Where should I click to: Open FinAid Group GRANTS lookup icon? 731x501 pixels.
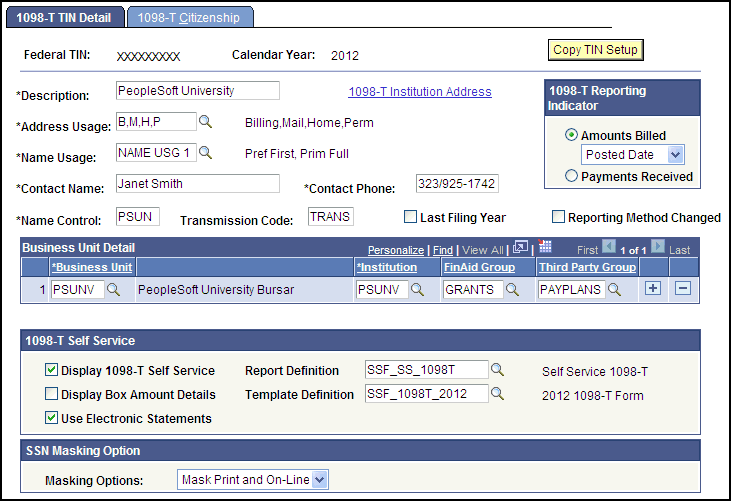pyautogui.click(x=512, y=289)
